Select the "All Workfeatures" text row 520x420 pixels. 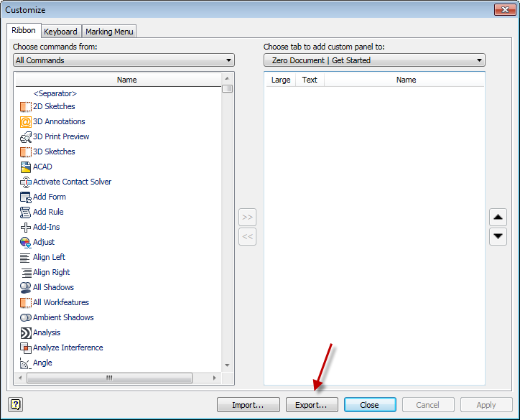tap(61, 303)
